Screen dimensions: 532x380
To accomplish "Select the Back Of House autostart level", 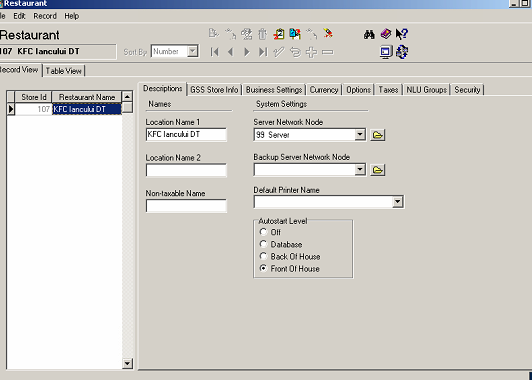I will click(263, 256).
